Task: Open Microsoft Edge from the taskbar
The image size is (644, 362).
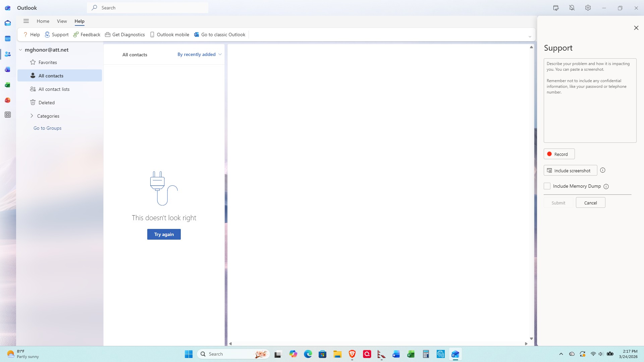Action: pyautogui.click(x=308, y=354)
